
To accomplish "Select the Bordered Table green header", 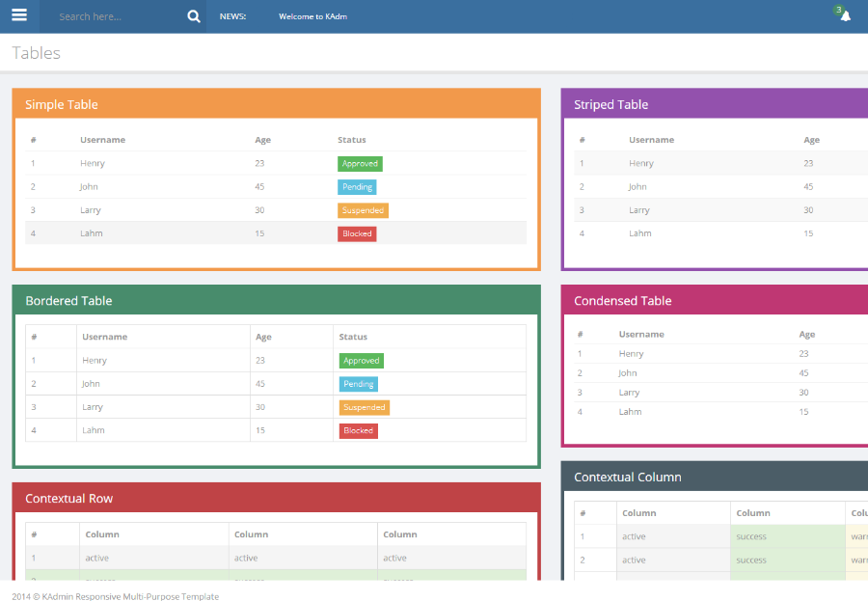I will (x=276, y=301).
